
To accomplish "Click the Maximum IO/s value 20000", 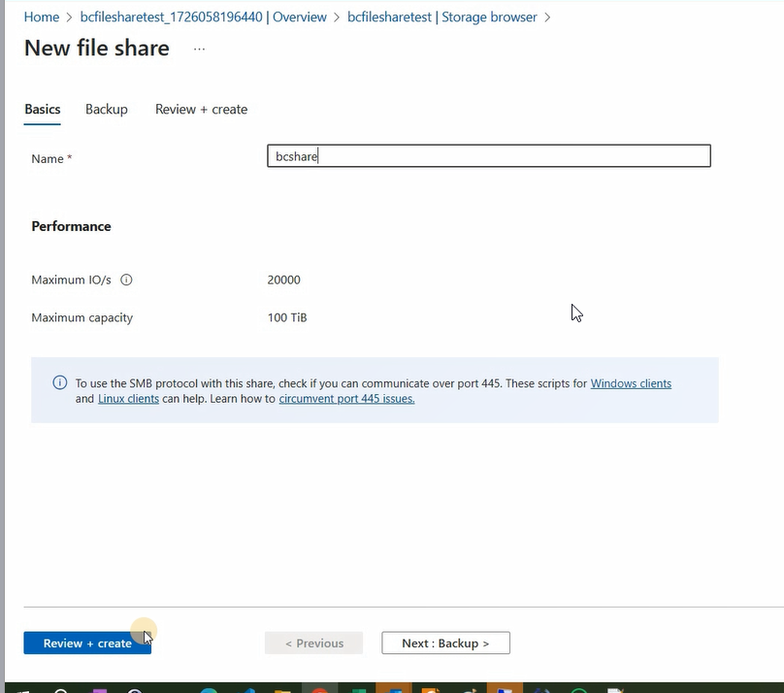I will coord(284,280).
